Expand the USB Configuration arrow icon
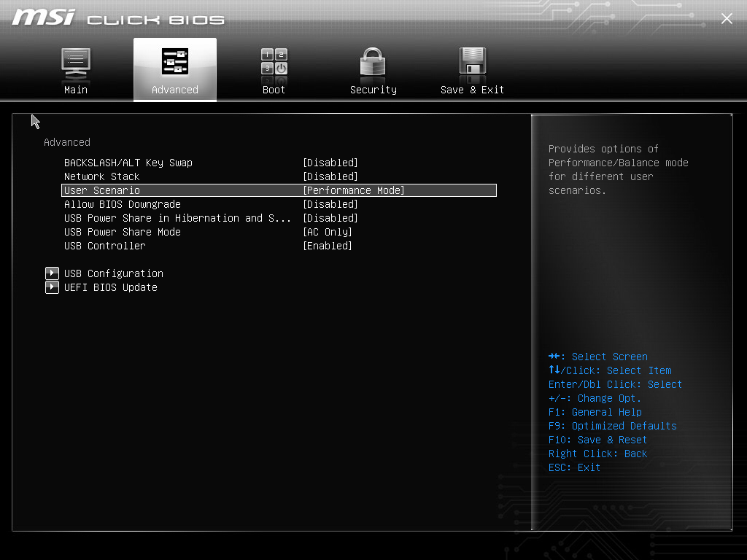Image resolution: width=747 pixels, height=560 pixels. pos(52,273)
